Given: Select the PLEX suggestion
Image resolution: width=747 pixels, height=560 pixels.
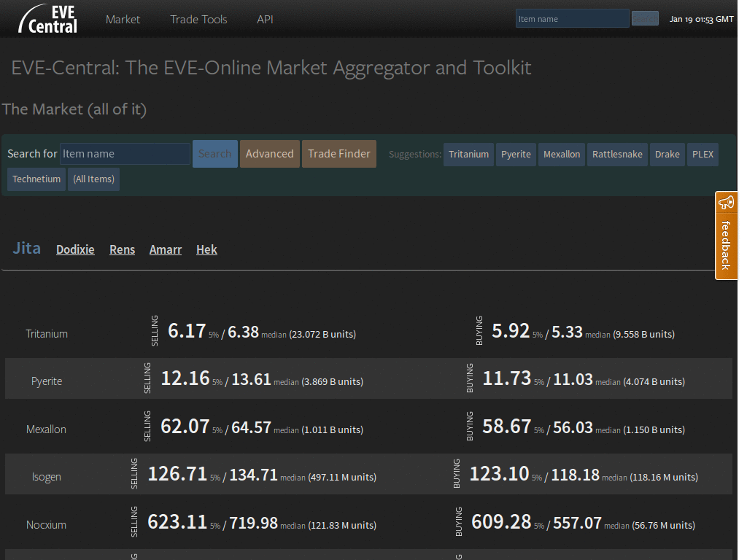Looking at the screenshot, I should 703,155.
